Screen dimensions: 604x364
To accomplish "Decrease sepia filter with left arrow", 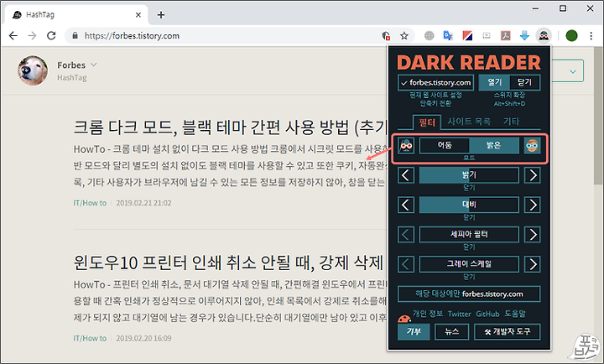I will [x=406, y=235].
